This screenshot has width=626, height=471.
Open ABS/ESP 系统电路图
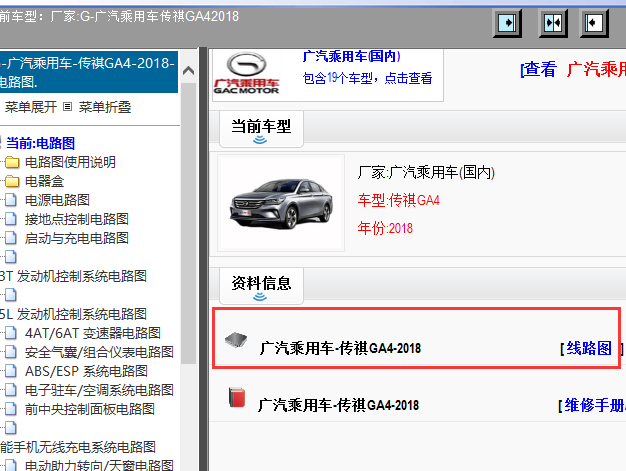point(86,371)
